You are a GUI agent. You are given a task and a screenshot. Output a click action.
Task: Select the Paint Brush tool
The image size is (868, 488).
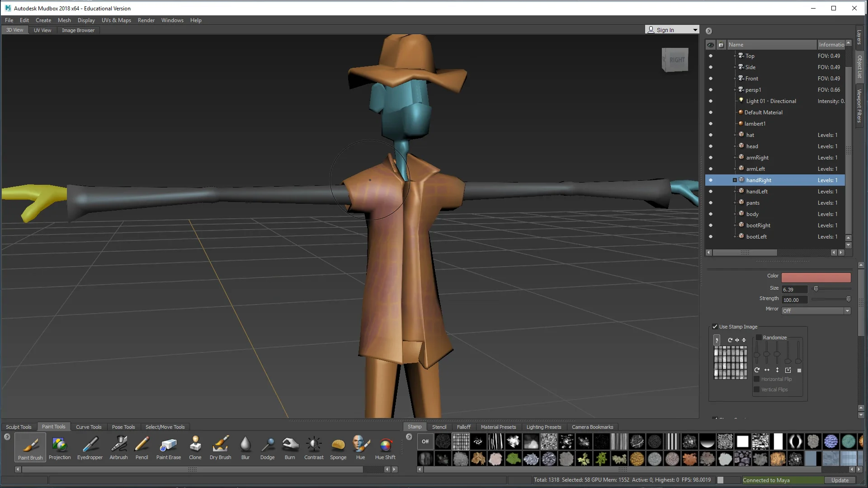tap(30, 447)
